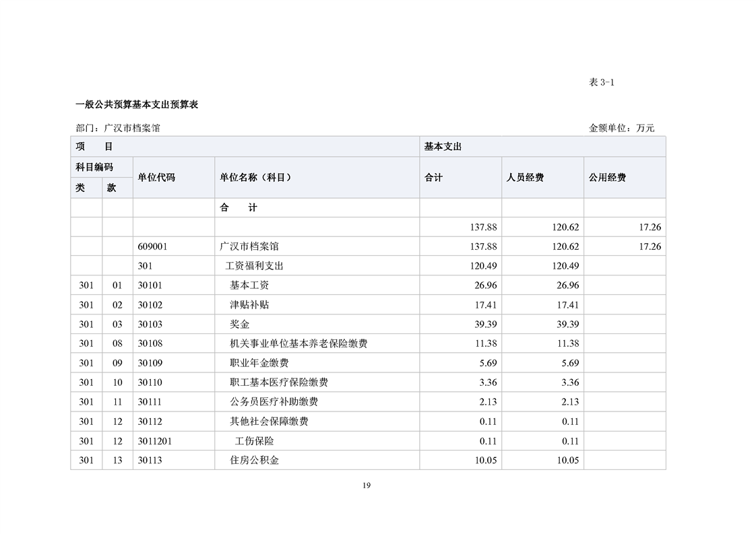This screenshot has height=534, width=756.
Task: Click '26.96' in the 人员经费 column
Action: pyautogui.click(x=567, y=286)
